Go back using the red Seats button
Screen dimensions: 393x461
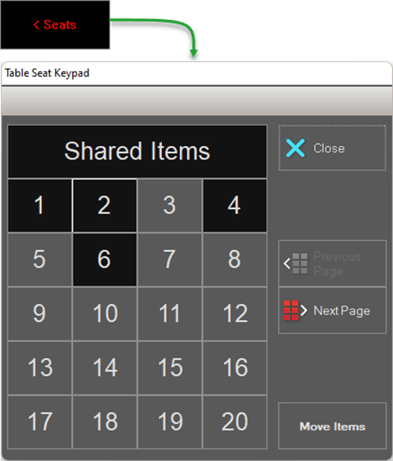(55, 25)
